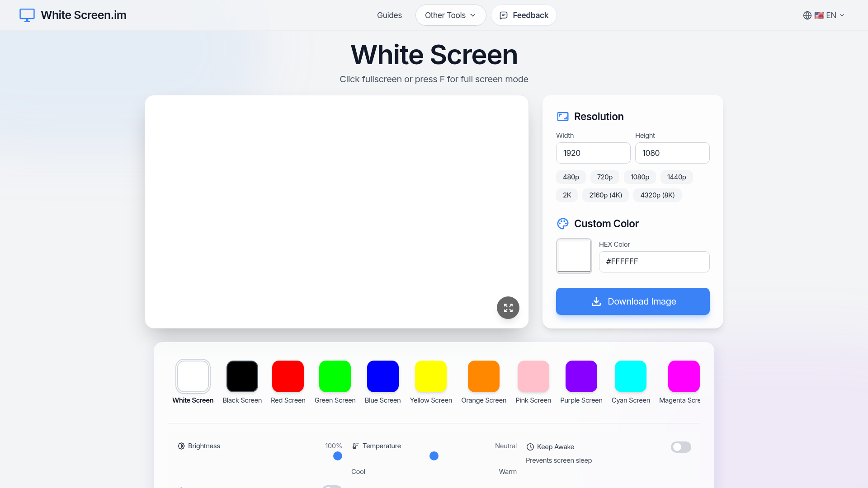Open the custom color picker swatch
This screenshot has height=488, width=868.
[574, 256]
